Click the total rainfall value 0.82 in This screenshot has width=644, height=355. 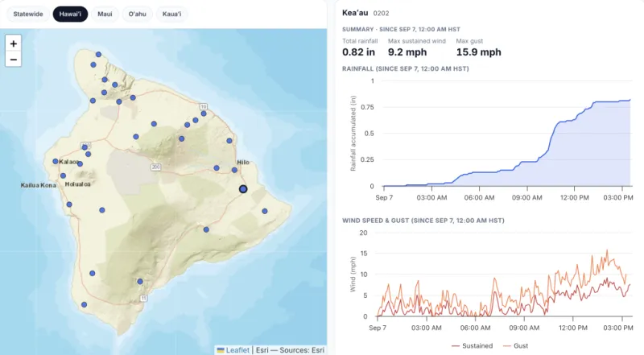pyautogui.click(x=358, y=52)
